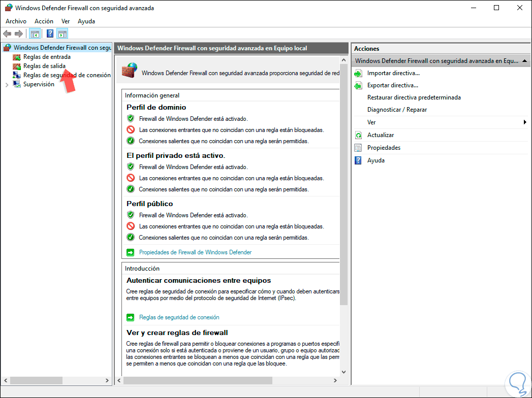
Task: Click the firewall brick wall globe icon in overview
Action: 130,71
